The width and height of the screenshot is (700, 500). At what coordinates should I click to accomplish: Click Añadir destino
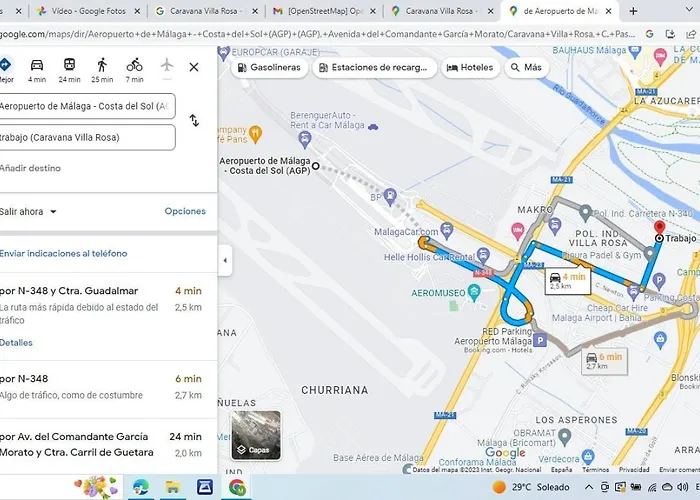pos(30,168)
